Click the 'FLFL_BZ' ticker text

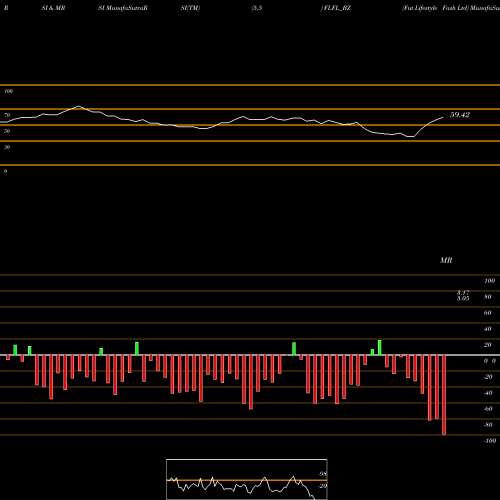coord(336,8)
